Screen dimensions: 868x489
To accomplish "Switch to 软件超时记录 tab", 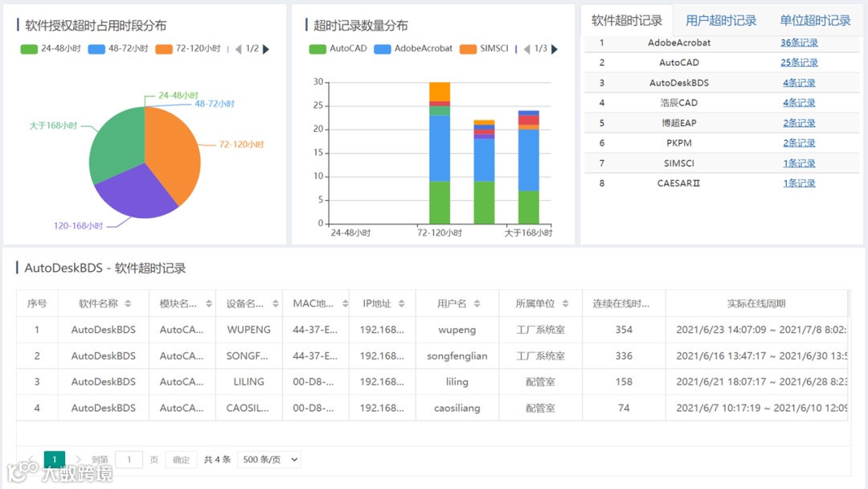I will click(x=627, y=21).
